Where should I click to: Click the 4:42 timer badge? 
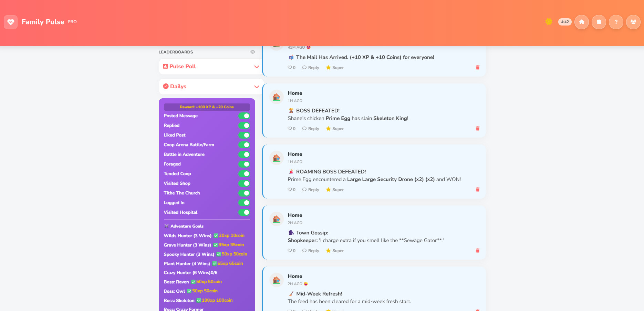(x=565, y=22)
